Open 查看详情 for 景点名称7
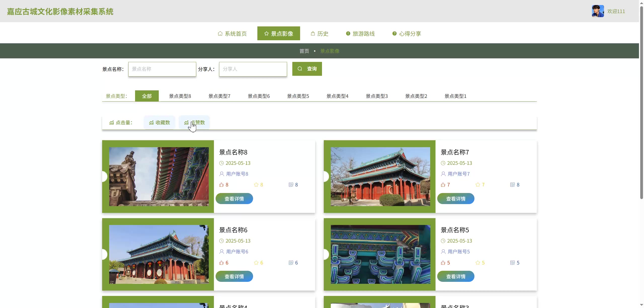Viewport: 644px width, 308px height. point(456,199)
